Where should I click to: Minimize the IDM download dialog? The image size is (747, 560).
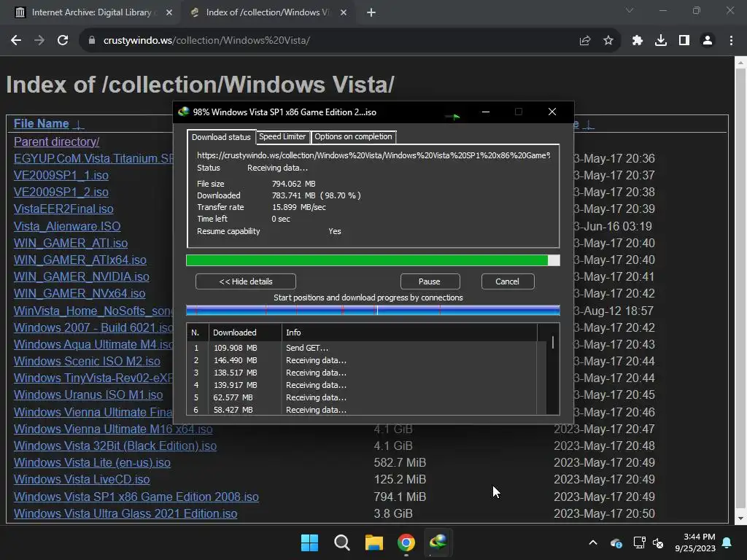(485, 112)
